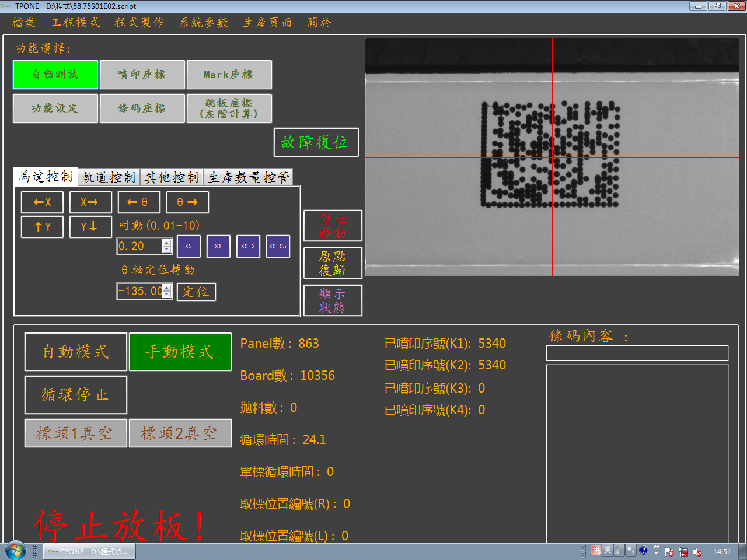Click the Board數: 10356 counter
The image size is (747, 560).
pos(288,375)
